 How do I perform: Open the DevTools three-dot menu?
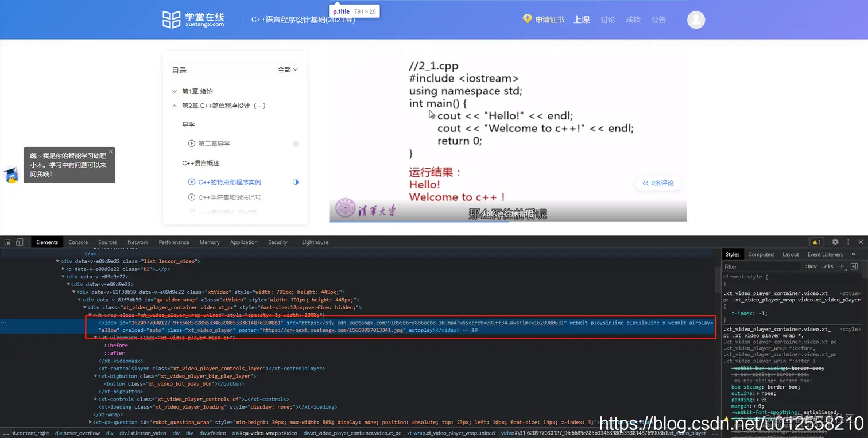[848, 242]
